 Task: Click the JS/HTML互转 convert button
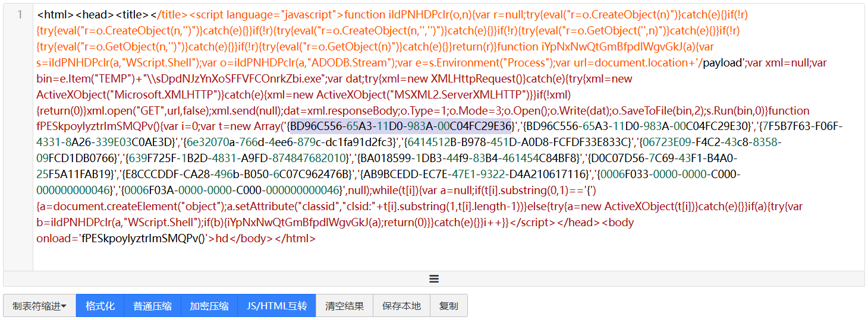click(x=276, y=306)
